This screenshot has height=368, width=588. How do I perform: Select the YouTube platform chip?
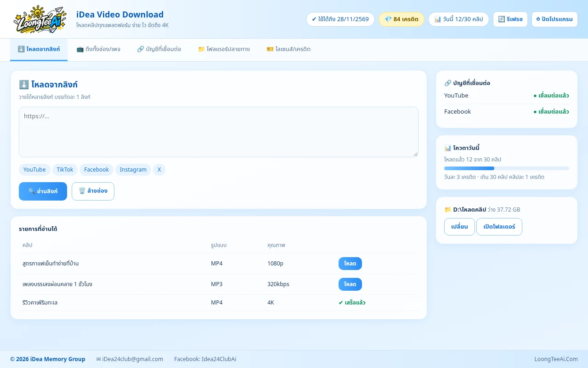34,170
